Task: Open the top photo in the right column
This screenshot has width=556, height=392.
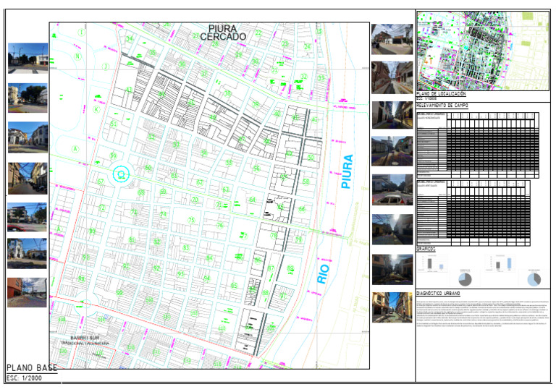Action: [392, 39]
